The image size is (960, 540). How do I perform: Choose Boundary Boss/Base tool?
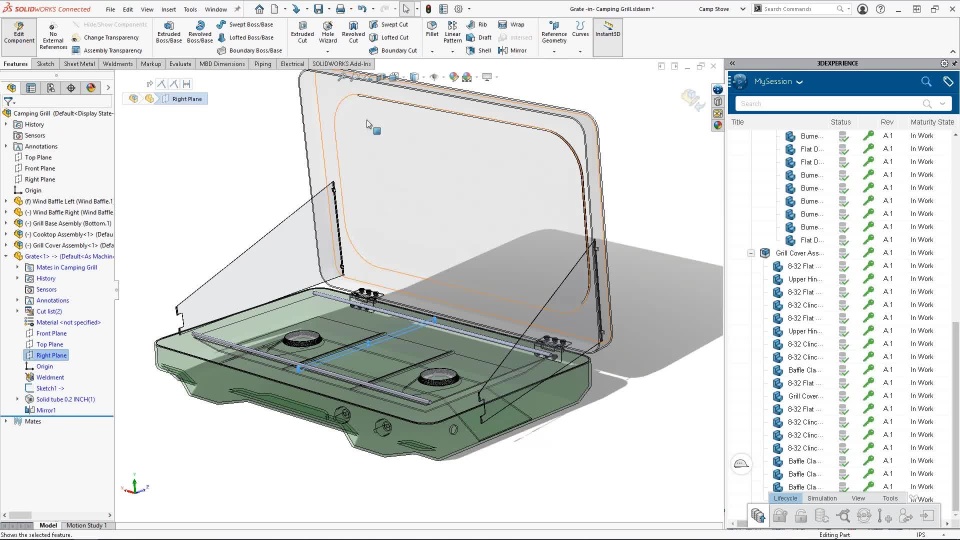[249, 50]
